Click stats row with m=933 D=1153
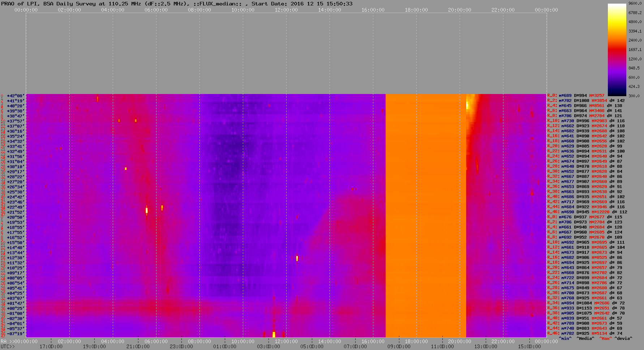The height and width of the screenshot is (350, 644). (586, 308)
